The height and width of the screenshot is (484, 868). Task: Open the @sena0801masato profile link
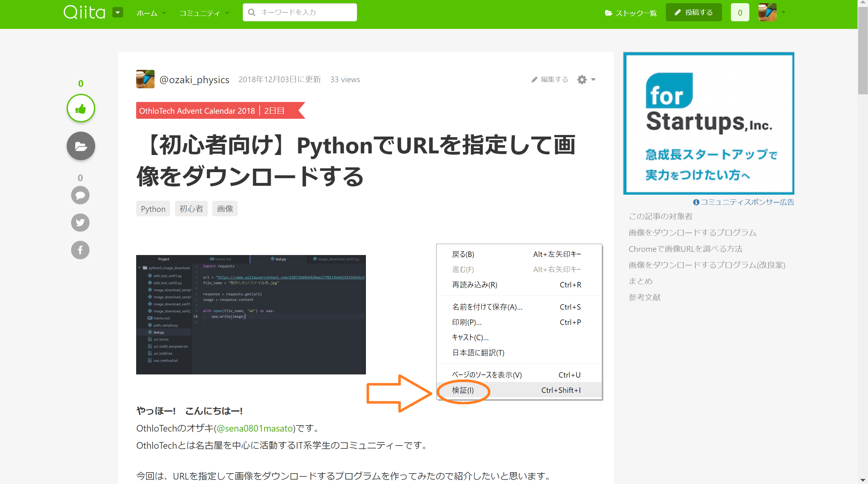[x=255, y=428]
